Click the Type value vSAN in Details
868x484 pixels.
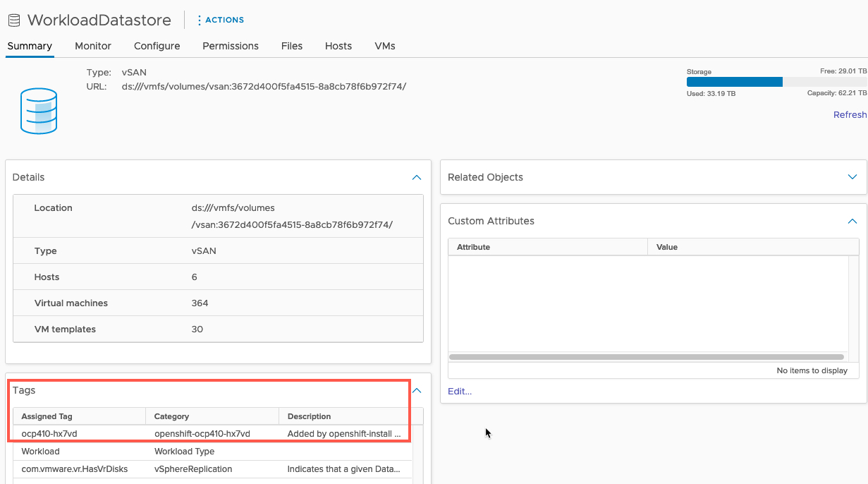203,250
